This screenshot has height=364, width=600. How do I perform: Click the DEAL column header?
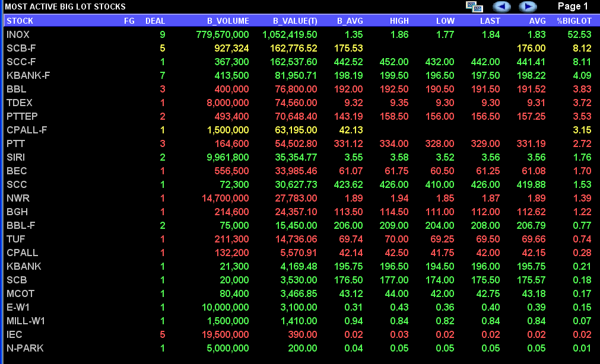[155, 21]
